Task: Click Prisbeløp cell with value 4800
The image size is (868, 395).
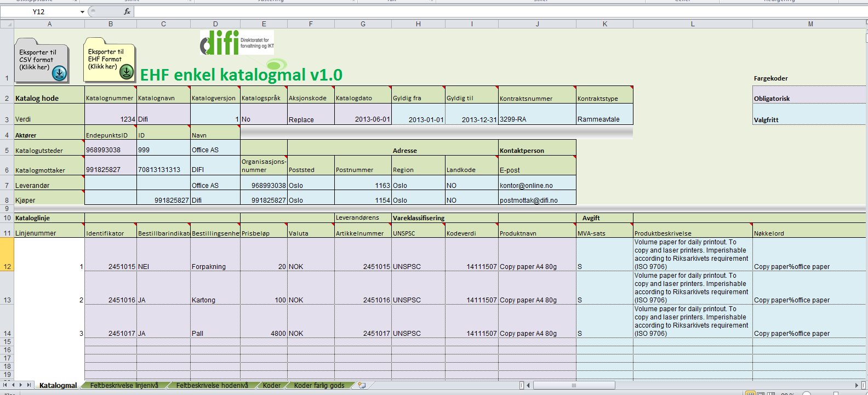Action: tap(264, 321)
